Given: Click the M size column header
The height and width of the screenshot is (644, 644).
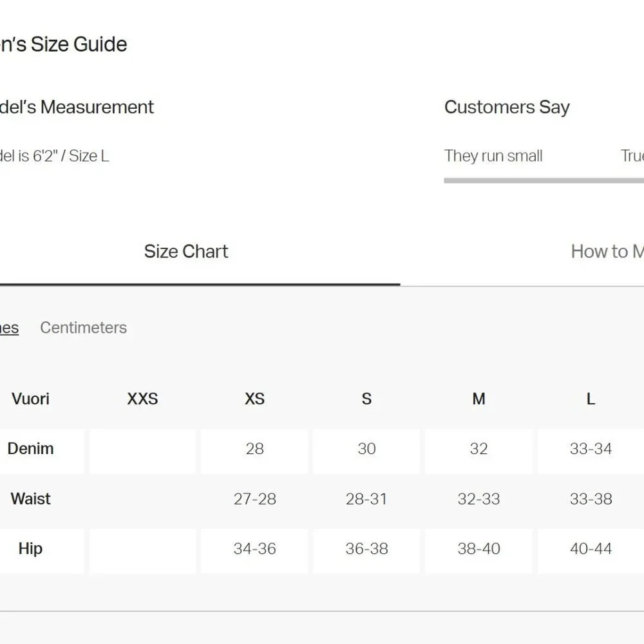Looking at the screenshot, I should pos(479,399).
